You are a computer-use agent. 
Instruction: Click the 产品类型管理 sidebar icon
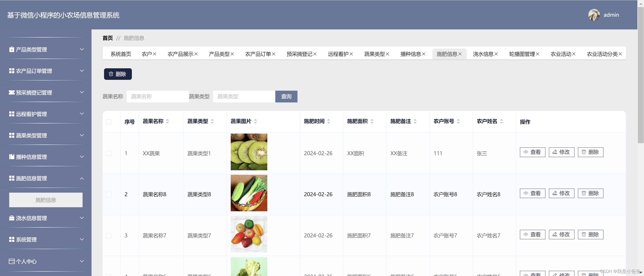[12, 49]
